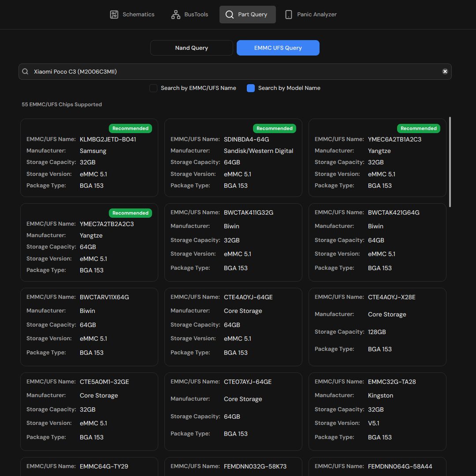Image resolution: width=476 pixels, height=476 pixels.
Task: Select the Part Query tab label
Action: coord(253,14)
